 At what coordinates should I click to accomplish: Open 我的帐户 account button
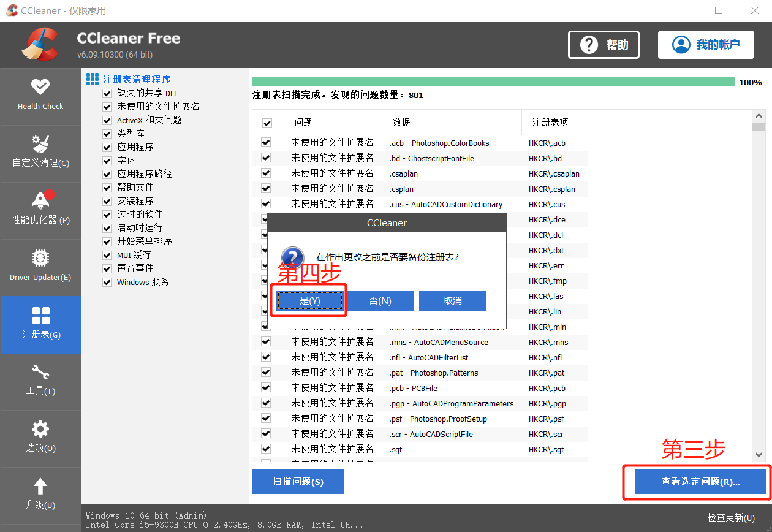[706, 45]
